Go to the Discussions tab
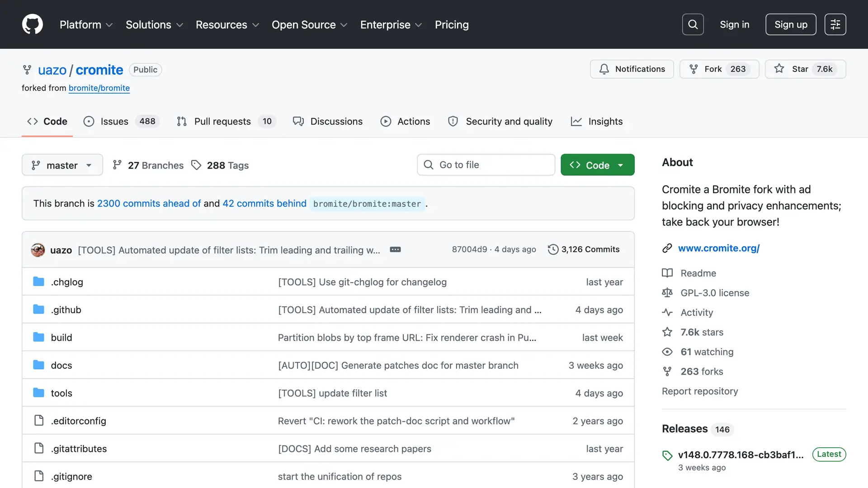Viewport: 868px width, 488px height. tap(327, 122)
